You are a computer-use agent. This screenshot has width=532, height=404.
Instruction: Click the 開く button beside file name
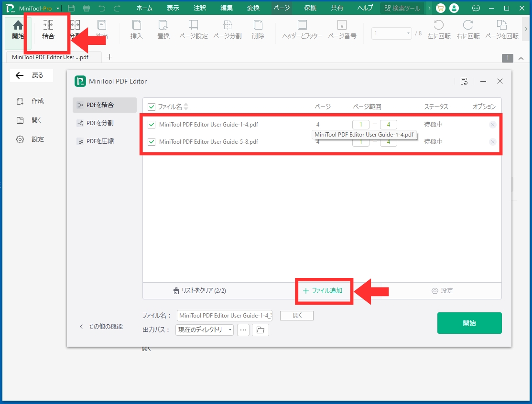(x=297, y=316)
